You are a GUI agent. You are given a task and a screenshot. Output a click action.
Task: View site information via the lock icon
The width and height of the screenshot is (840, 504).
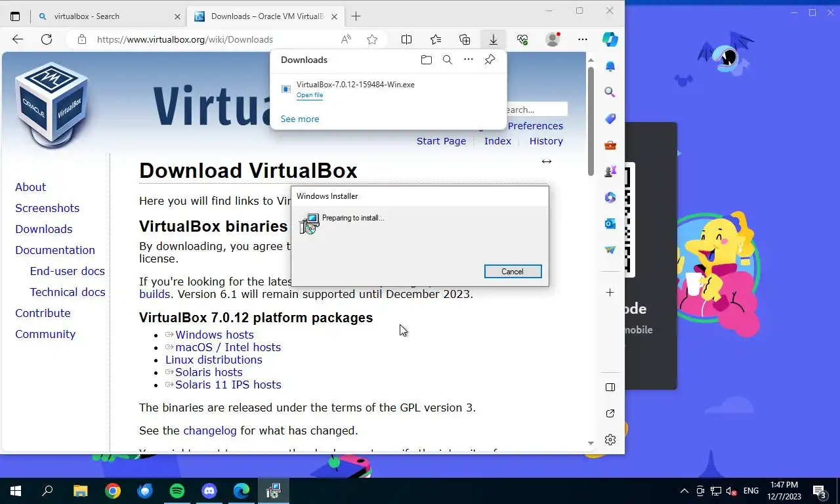coord(82,39)
